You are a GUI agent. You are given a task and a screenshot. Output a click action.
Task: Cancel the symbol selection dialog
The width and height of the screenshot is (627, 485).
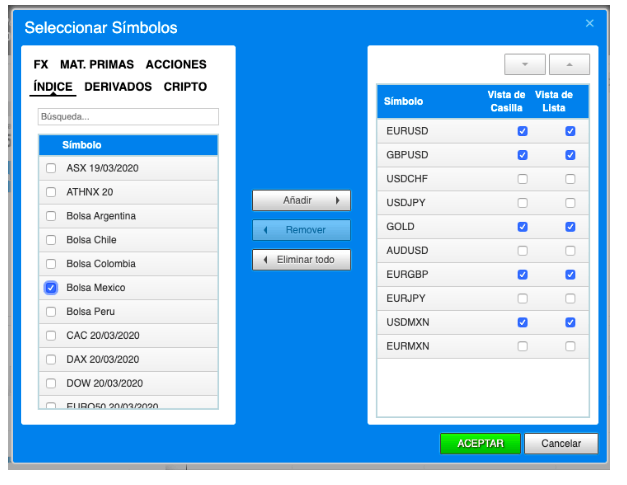tap(561, 443)
